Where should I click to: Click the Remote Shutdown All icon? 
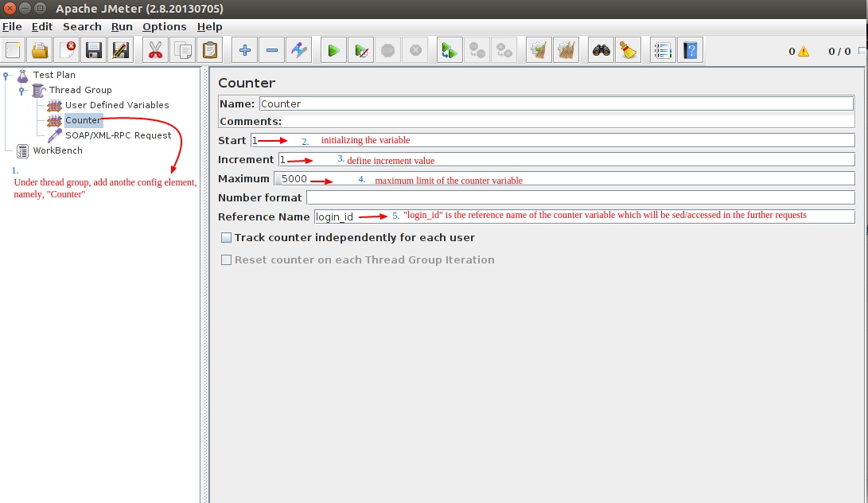(x=504, y=50)
